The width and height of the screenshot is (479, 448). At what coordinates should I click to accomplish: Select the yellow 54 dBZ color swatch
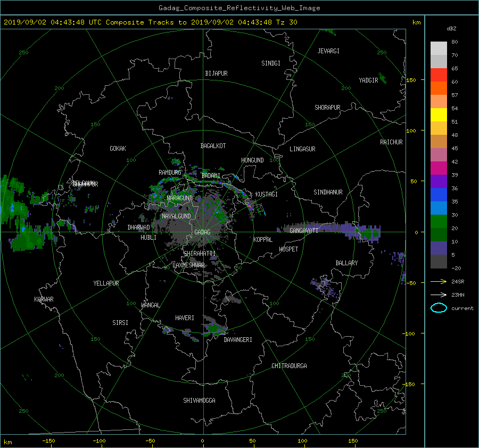tap(439, 115)
